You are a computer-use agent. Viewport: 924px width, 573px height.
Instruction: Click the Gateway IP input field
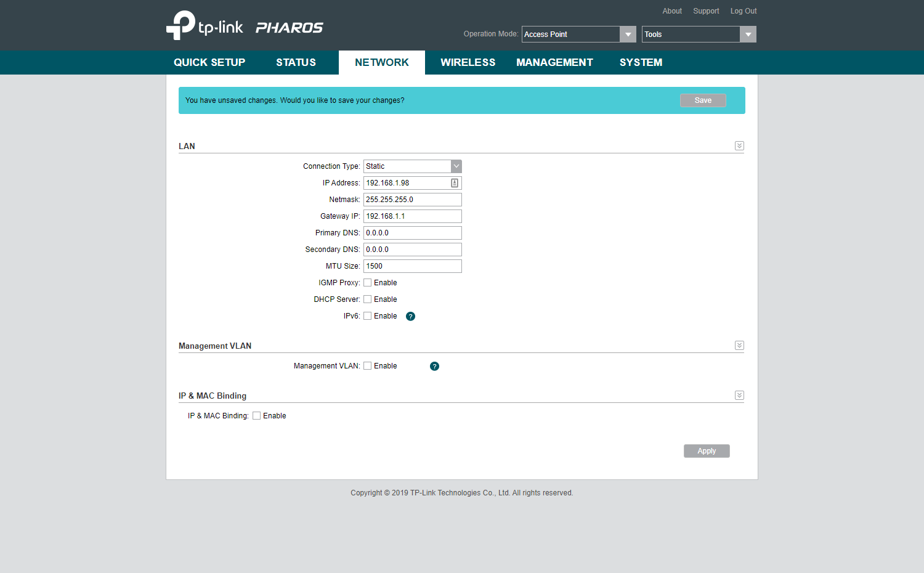pyautogui.click(x=412, y=216)
